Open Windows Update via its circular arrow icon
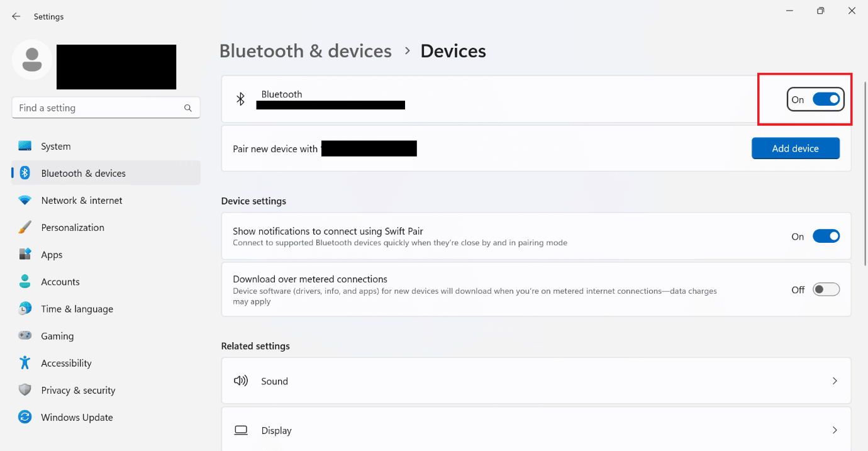The width and height of the screenshot is (868, 451). coord(24,417)
